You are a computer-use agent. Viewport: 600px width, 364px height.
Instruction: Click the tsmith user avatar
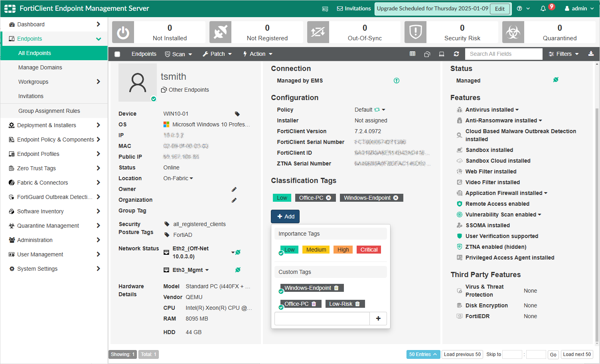point(138,83)
